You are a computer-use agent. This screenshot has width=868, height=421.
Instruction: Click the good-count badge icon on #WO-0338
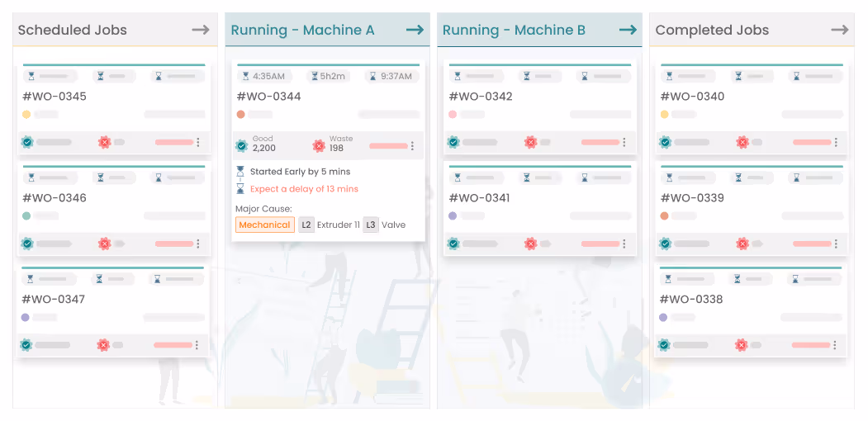click(664, 345)
